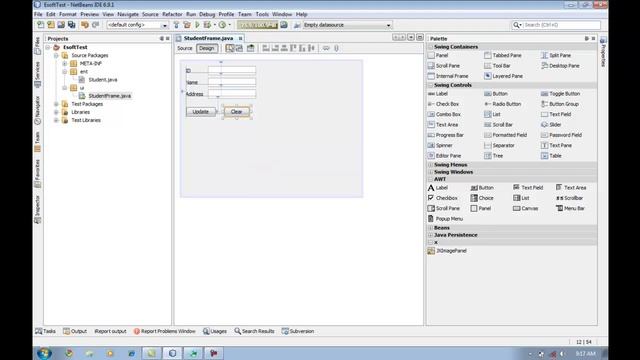Collapse the Swing Containers palette section
Screen dimensions: 640x360
click(430, 47)
